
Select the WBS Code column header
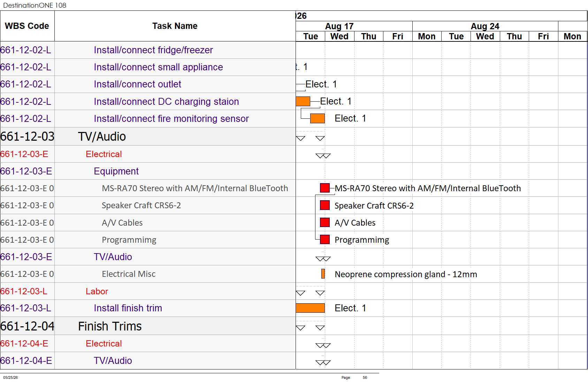point(27,26)
